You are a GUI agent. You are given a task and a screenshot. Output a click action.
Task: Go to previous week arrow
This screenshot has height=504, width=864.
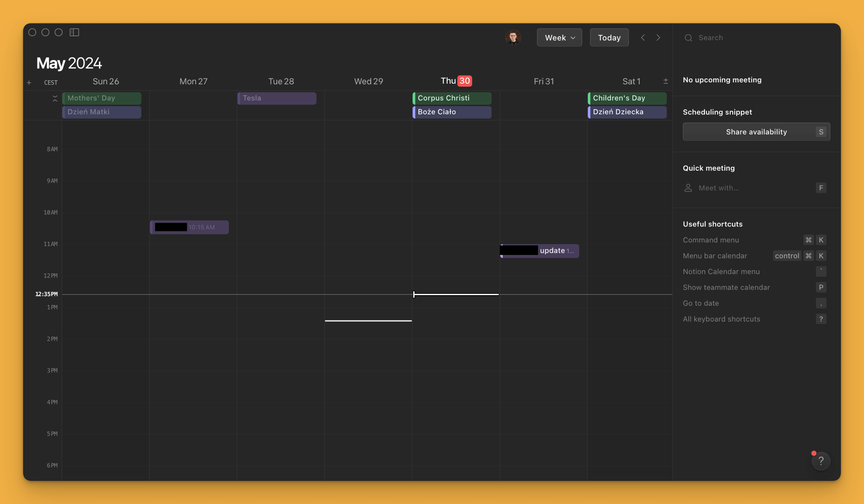643,38
